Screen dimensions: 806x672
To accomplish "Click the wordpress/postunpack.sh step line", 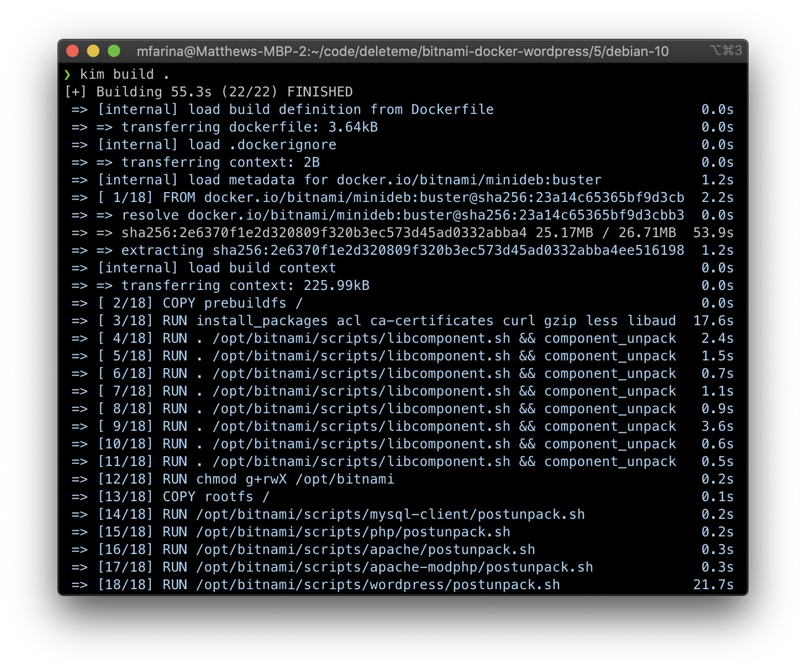I will tap(329, 585).
